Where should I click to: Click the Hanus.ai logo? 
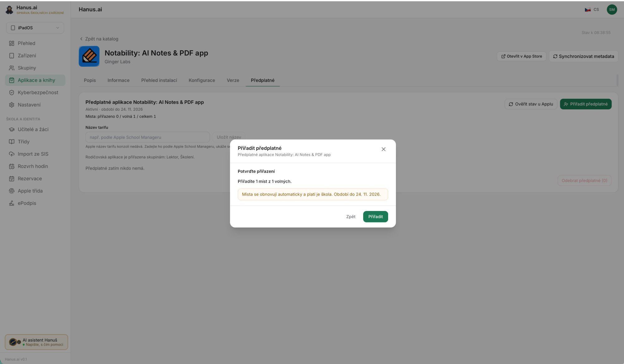[x=9, y=10]
